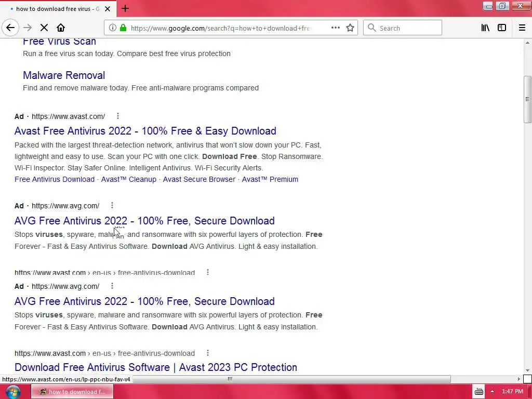Image resolution: width=532 pixels, height=399 pixels.
Task: Select the 'how to download free virus' tab
Action: click(58, 9)
